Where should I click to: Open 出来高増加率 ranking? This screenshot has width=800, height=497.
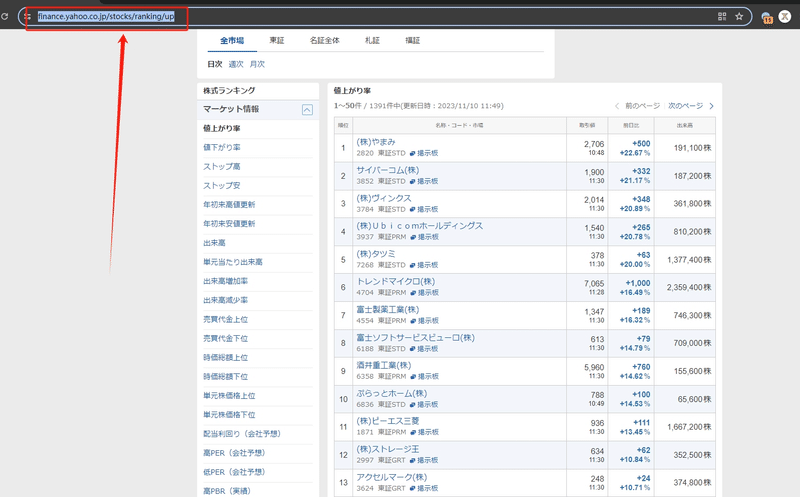tap(226, 281)
